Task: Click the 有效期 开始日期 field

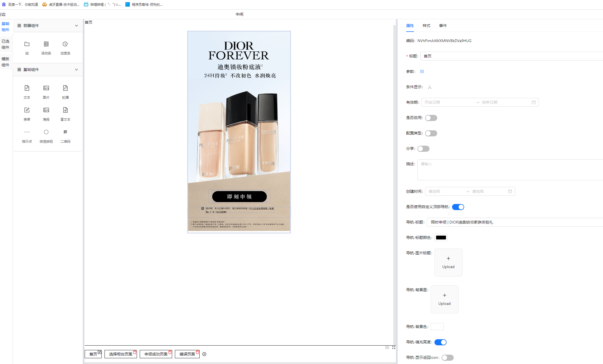Action: (x=448, y=102)
